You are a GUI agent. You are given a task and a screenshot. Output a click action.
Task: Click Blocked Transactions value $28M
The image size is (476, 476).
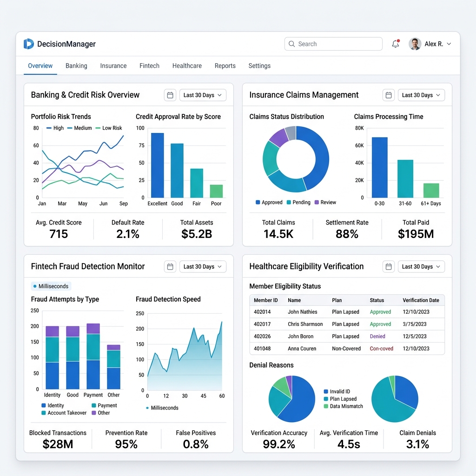click(58, 444)
